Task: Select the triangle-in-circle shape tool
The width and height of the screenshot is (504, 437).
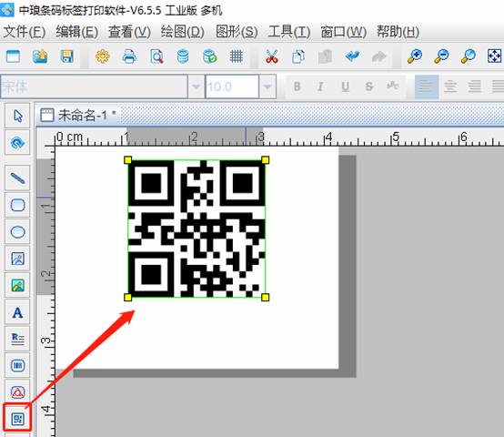Action: click(x=17, y=392)
